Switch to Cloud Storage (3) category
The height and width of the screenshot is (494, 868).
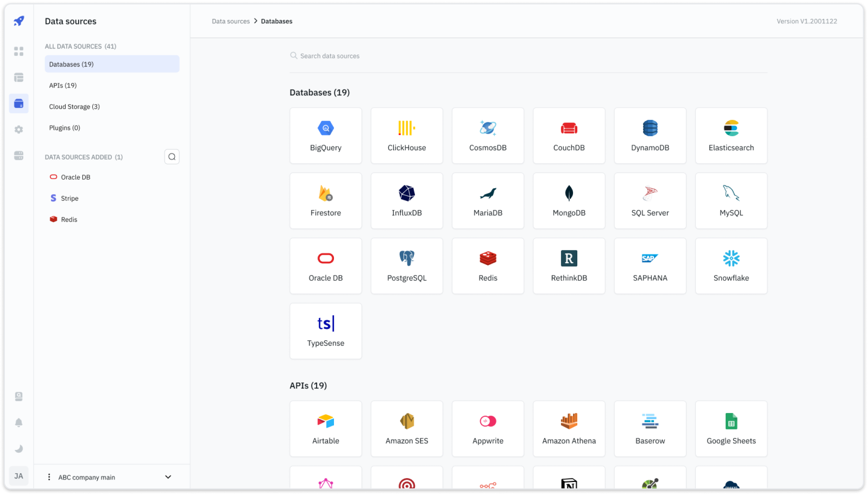tap(75, 107)
